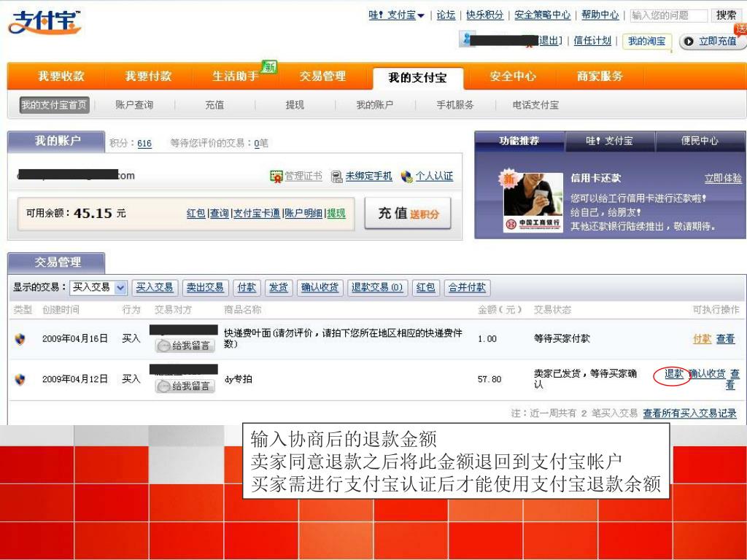This screenshot has width=747, height=560.
Task: Focus the 输入您的问题 search field
Action: click(x=669, y=15)
